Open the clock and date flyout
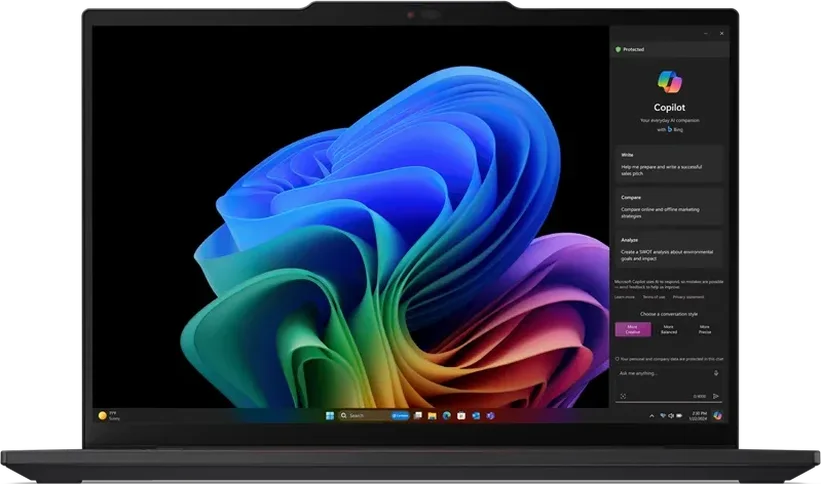Viewport: 821px width, 484px height. (696, 415)
